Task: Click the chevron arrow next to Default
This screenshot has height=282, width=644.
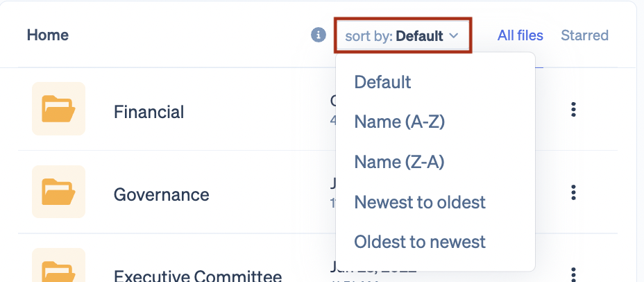Action: pos(454,35)
